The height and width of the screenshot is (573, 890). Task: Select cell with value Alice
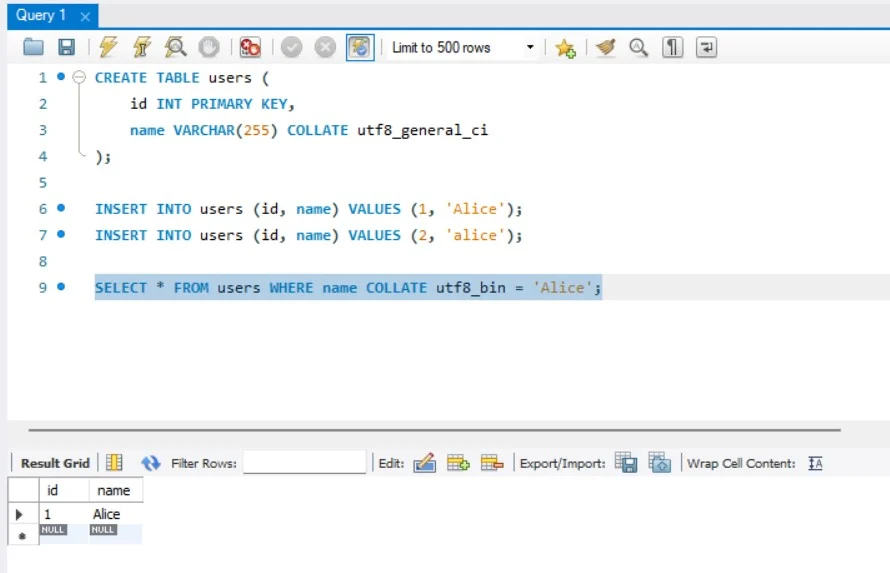(x=116, y=514)
